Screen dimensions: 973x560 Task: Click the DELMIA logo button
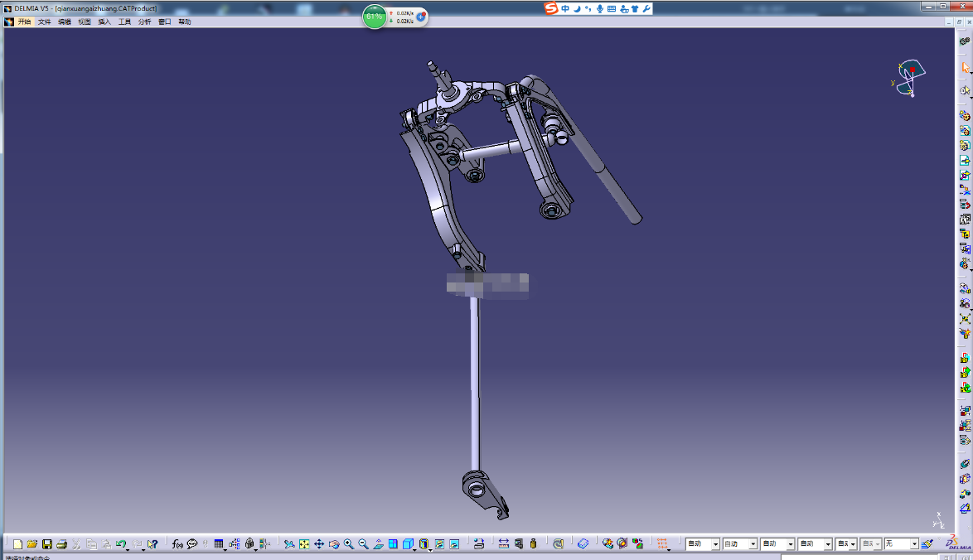[x=960, y=543]
